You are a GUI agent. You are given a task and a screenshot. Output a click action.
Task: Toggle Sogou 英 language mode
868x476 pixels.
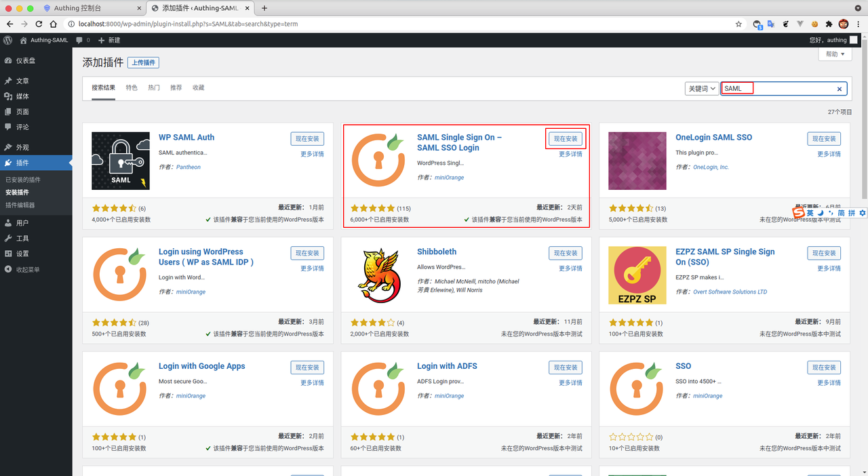(x=810, y=213)
